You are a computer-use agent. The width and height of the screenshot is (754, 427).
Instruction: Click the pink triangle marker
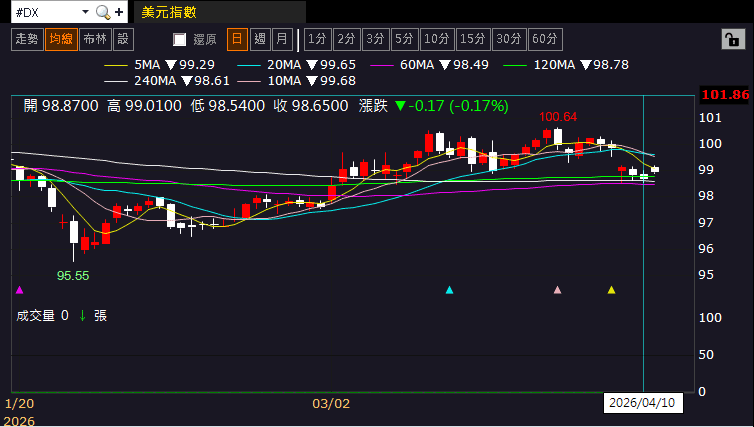[x=557, y=290]
